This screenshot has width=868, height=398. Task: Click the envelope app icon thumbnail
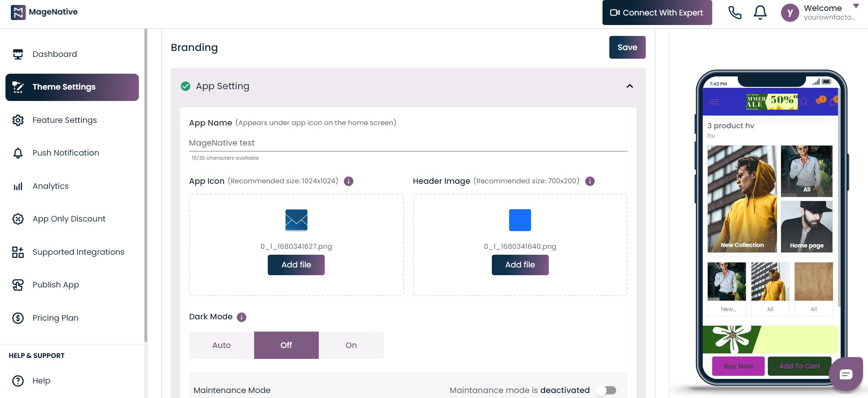296,220
